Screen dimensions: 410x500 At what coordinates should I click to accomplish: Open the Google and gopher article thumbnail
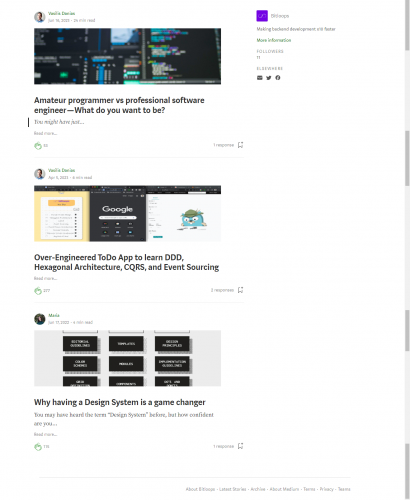coord(127,213)
